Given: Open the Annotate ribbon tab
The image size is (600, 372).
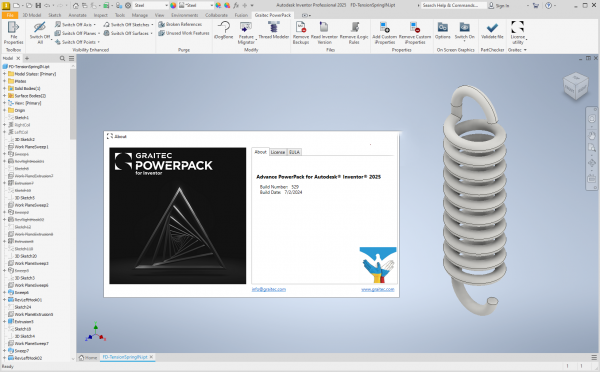Looking at the screenshot, I should [x=77, y=15].
